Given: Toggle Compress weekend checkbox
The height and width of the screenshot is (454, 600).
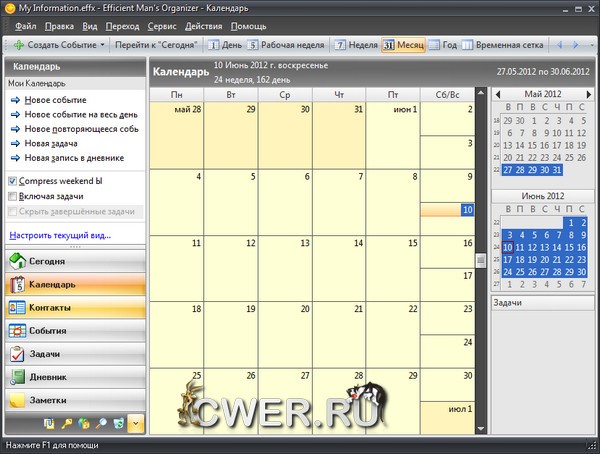Looking at the screenshot, I should pyautogui.click(x=12, y=181).
